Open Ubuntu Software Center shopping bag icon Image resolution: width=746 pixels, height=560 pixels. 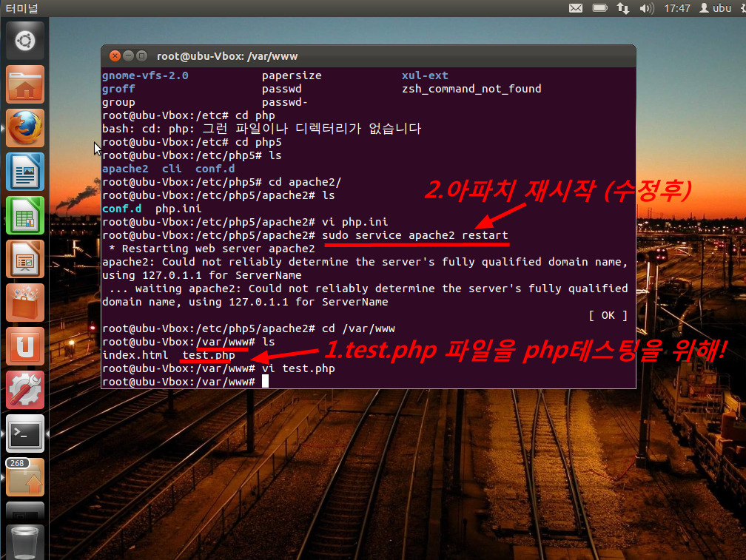[25, 302]
